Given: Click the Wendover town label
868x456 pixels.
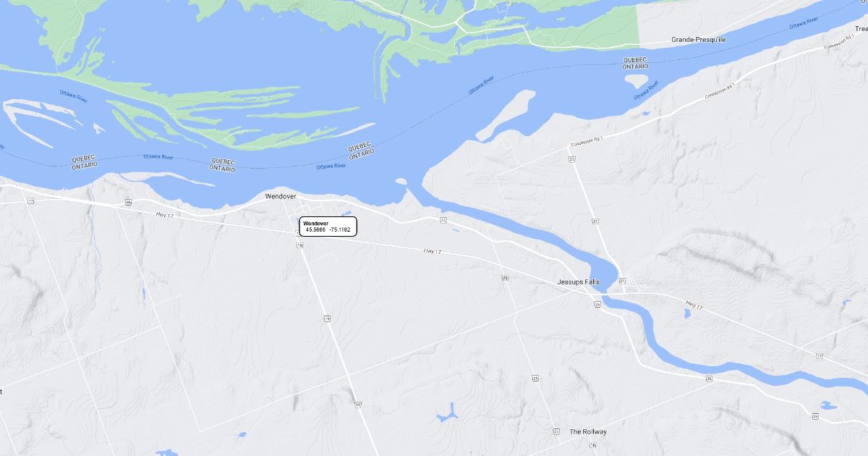Looking at the screenshot, I should click(281, 196).
